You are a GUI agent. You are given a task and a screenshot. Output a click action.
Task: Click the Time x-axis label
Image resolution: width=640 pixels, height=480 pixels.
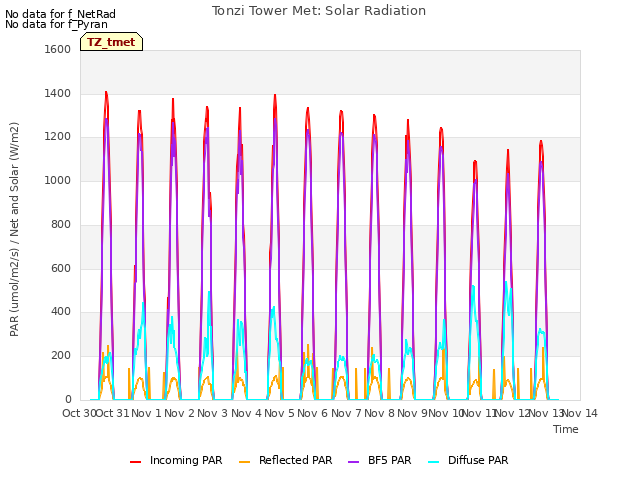click(x=566, y=429)
